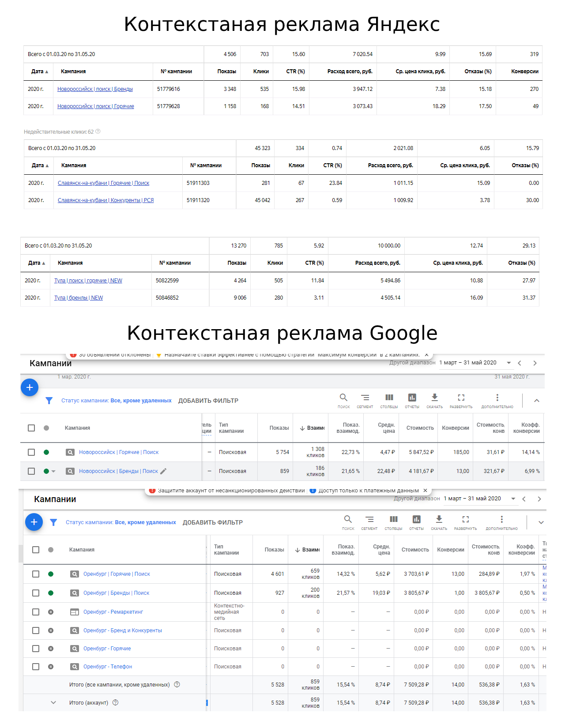Tick the checkbox for Новороссийск | Горячие | Поиск

pos(31,452)
